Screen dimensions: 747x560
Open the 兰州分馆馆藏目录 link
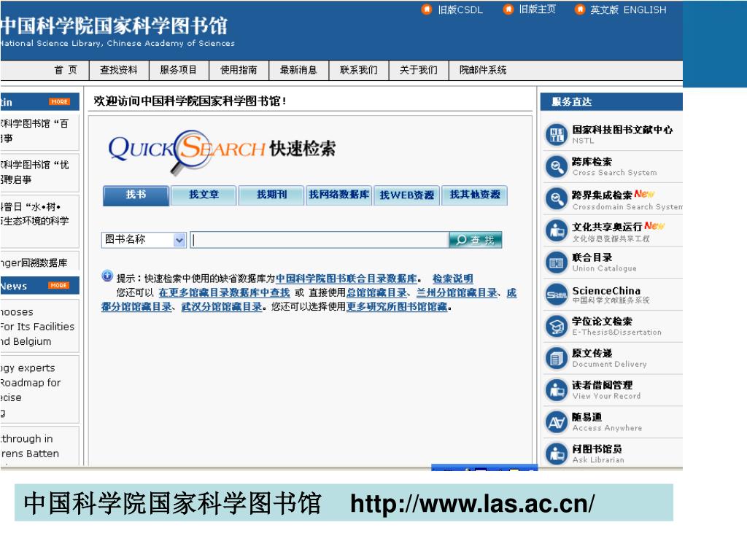tap(457, 292)
